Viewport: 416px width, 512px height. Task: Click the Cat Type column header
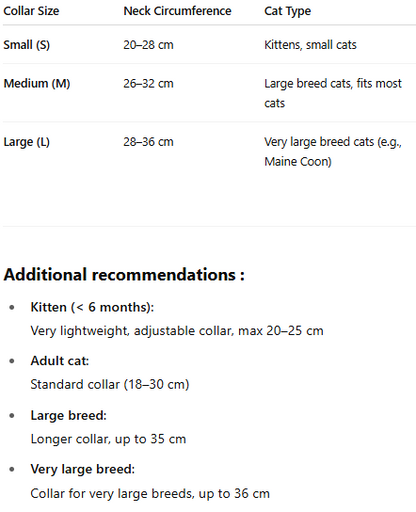(287, 11)
